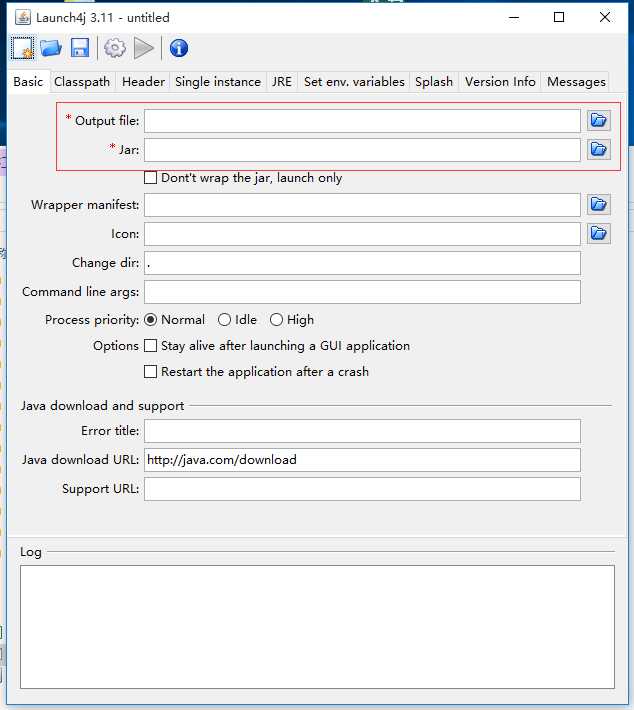Open the Header tab
Viewport: 634px width, 710px height.
[x=143, y=82]
